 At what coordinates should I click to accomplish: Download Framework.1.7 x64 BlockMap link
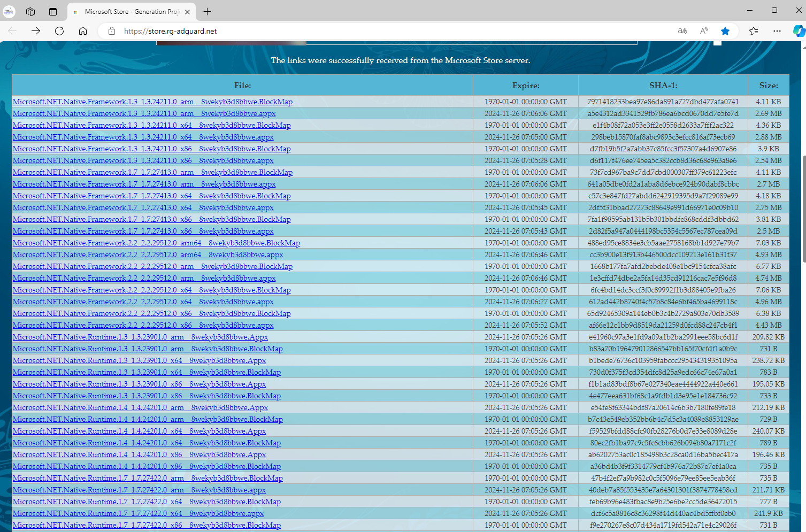151,196
